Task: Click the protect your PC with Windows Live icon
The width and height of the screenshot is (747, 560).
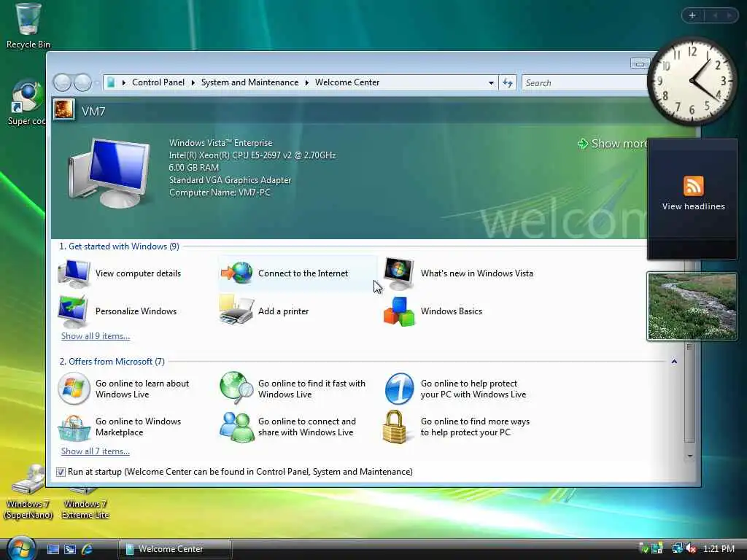Action: [399, 389]
